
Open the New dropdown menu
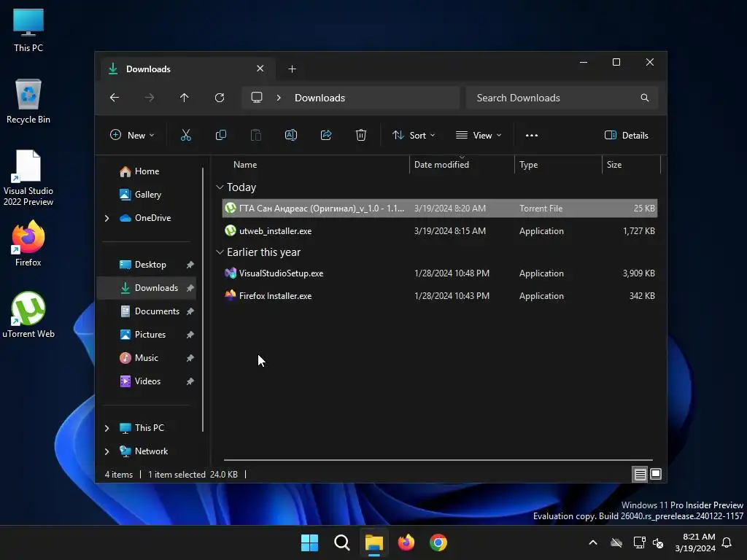click(132, 135)
